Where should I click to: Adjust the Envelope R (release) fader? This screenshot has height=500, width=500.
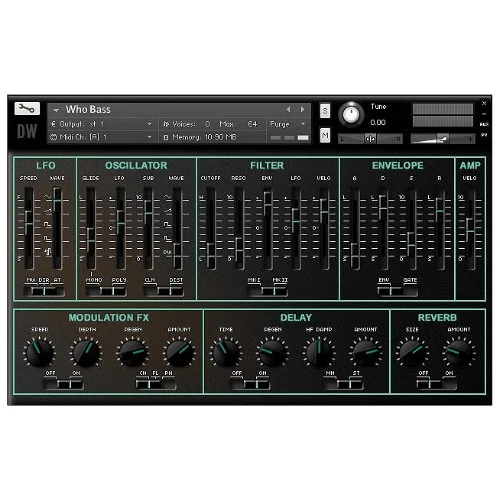(x=440, y=211)
